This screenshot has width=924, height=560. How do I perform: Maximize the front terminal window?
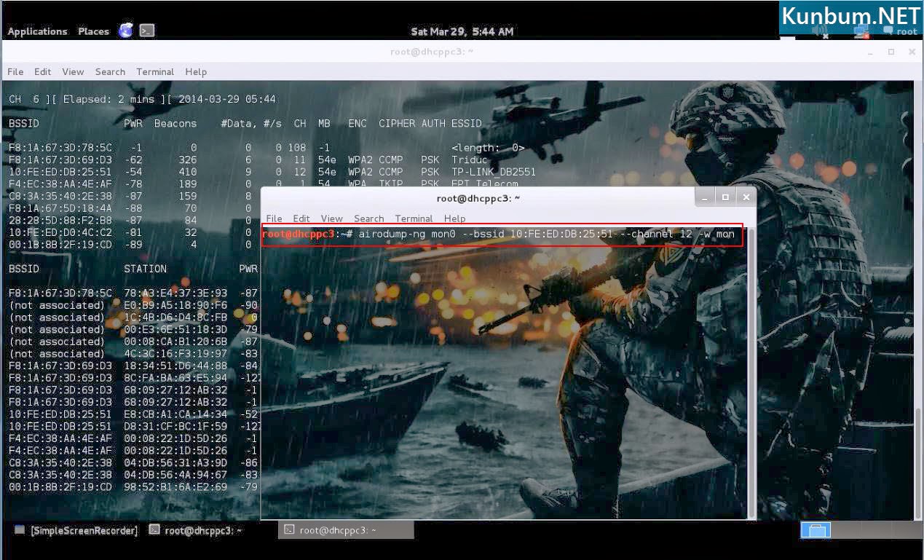point(724,197)
